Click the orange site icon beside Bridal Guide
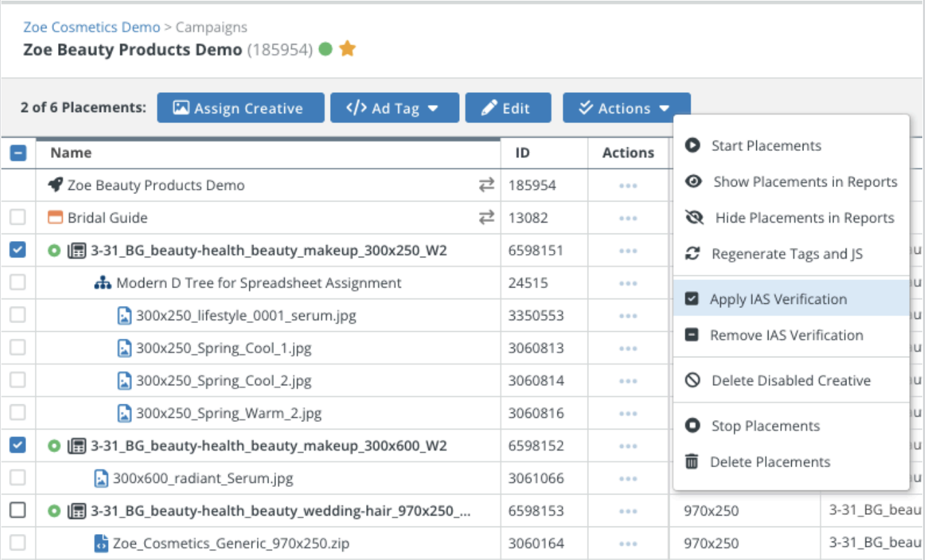Viewport: 925px width, 560px height. tap(55, 218)
